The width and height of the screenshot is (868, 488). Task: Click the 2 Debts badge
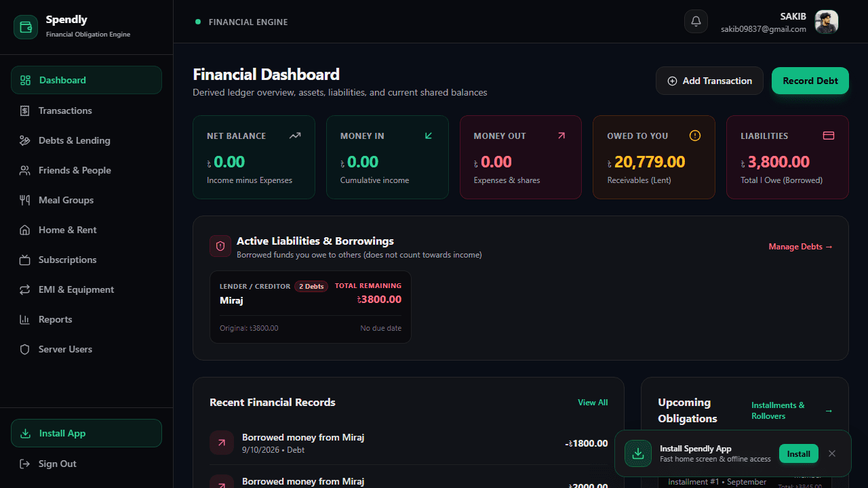click(311, 286)
